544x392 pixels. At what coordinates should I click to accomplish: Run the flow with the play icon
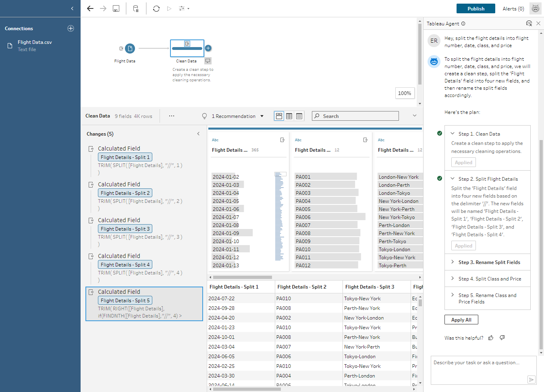169,8
